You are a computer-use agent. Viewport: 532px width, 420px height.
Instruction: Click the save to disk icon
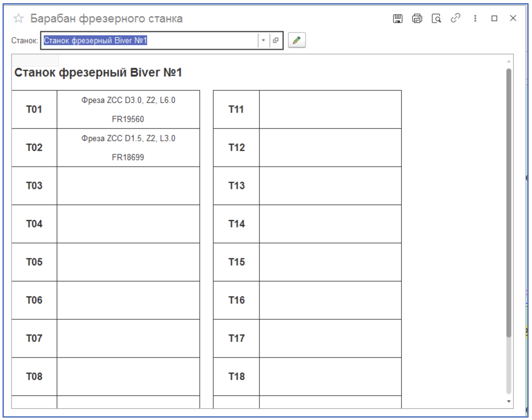coord(397,19)
